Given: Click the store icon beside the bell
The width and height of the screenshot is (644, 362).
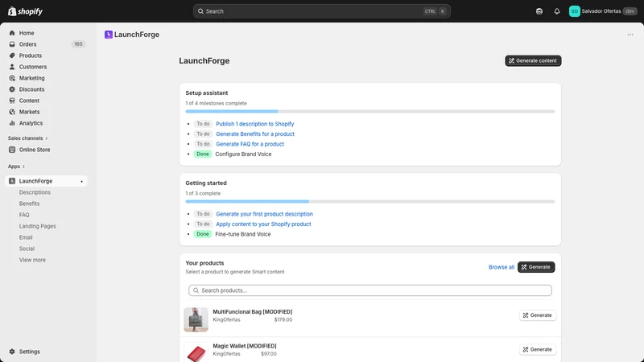Looking at the screenshot, I should [x=539, y=11].
